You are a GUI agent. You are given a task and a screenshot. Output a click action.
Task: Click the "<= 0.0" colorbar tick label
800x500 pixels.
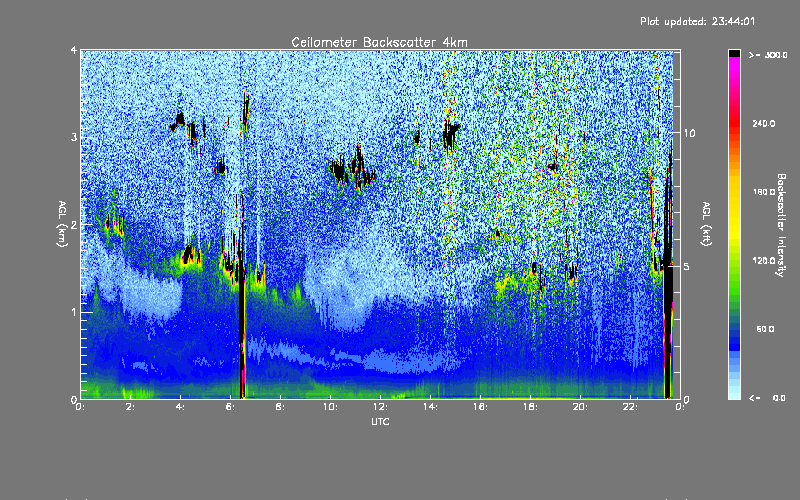pyautogui.click(x=767, y=398)
